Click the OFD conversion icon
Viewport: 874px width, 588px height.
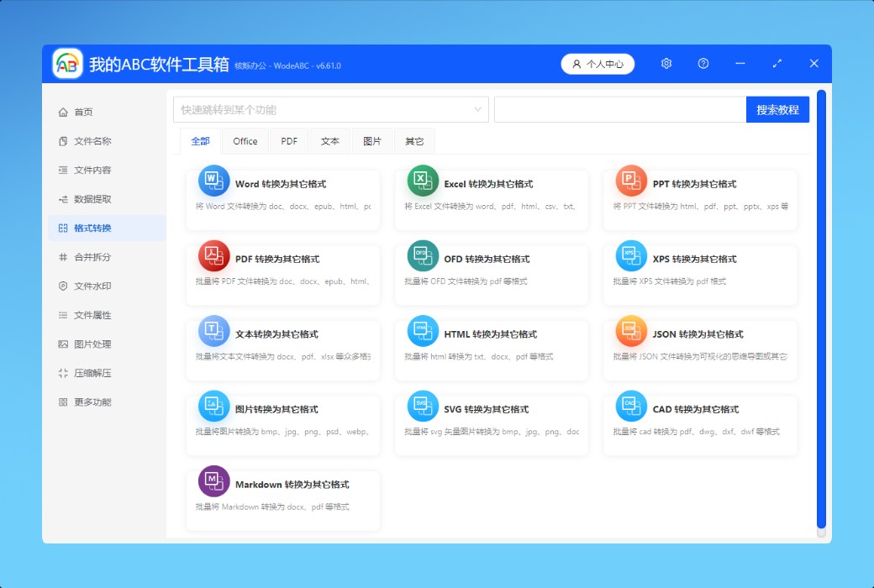423,256
